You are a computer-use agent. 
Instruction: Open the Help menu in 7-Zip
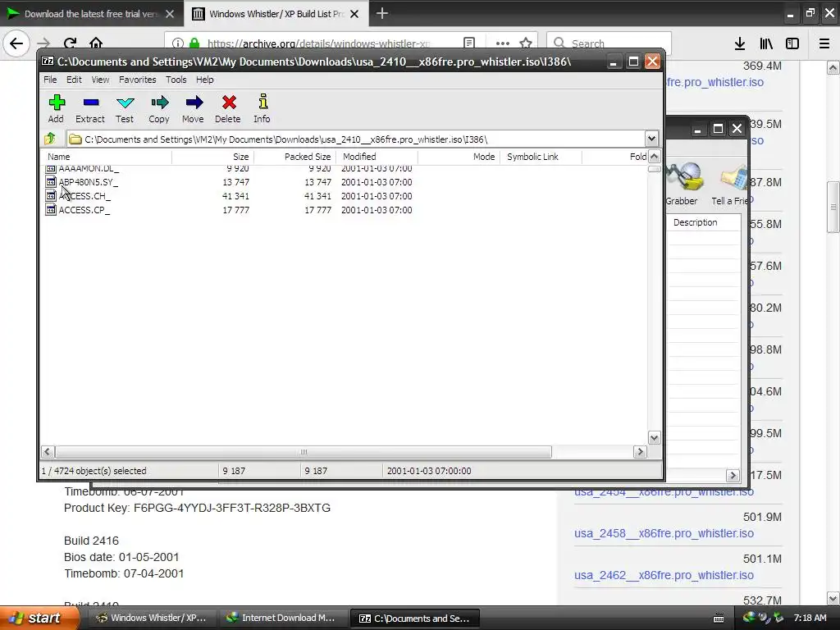pos(204,80)
